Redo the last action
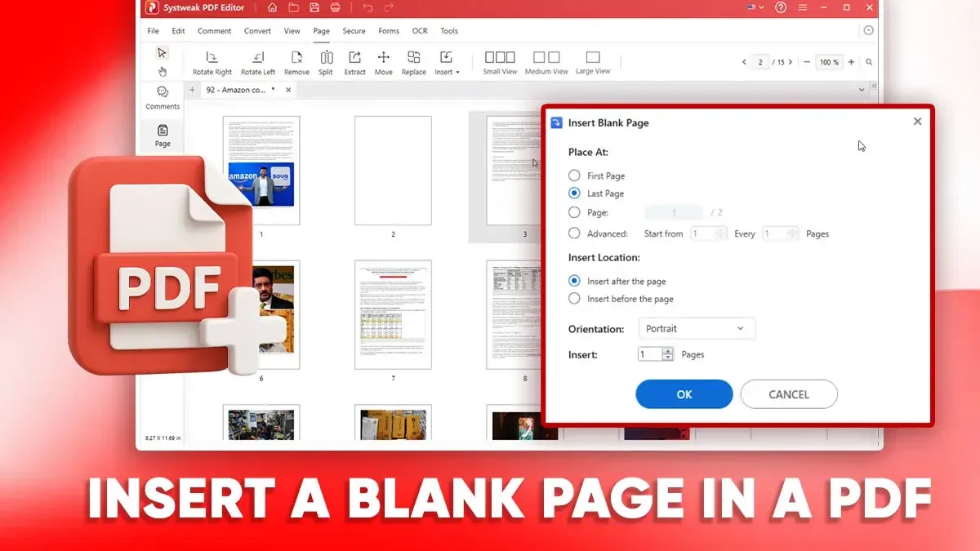Viewport: 980px width, 551px height. 390,7
